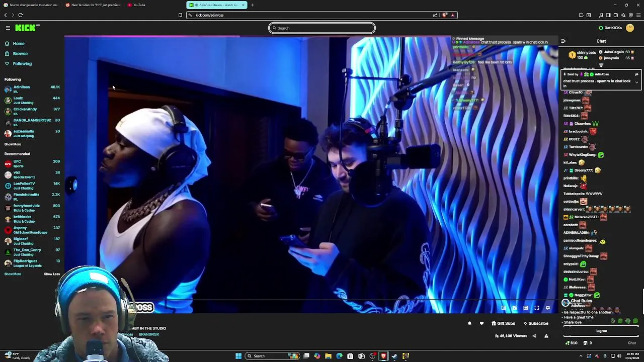Bookmark this page in the browser
644x362 pixels.
click(180, 15)
